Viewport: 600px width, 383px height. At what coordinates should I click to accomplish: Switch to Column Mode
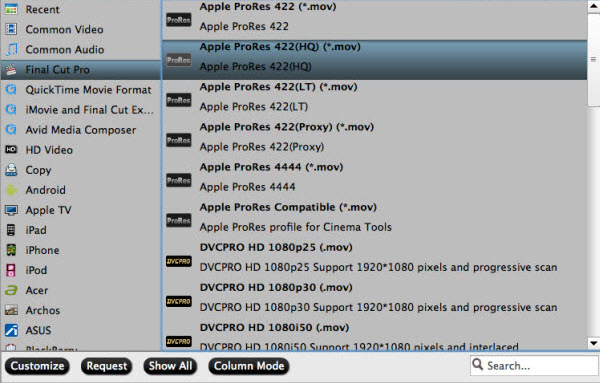coord(249,366)
